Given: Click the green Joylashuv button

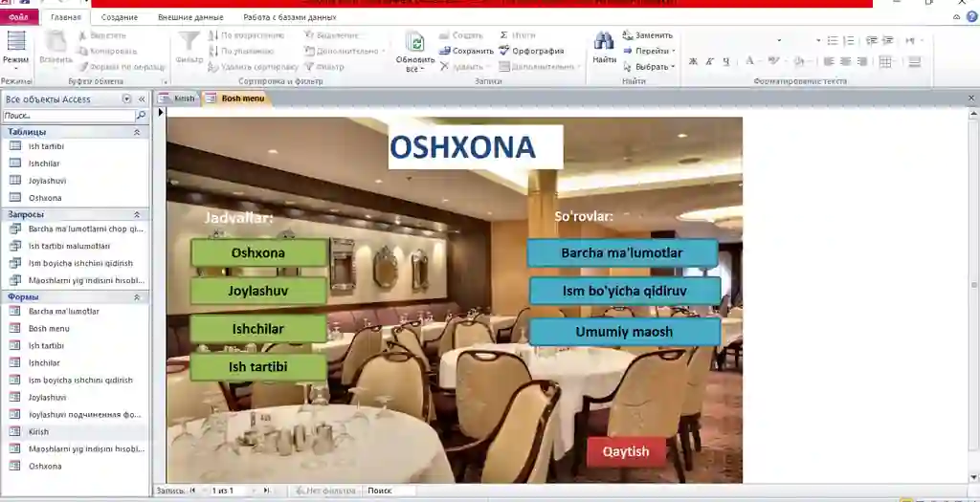Looking at the screenshot, I should [x=258, y=291].
